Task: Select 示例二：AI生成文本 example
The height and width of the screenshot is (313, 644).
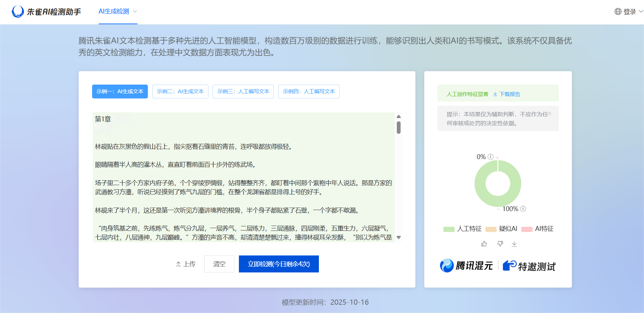Action: (x=180, y=91)
